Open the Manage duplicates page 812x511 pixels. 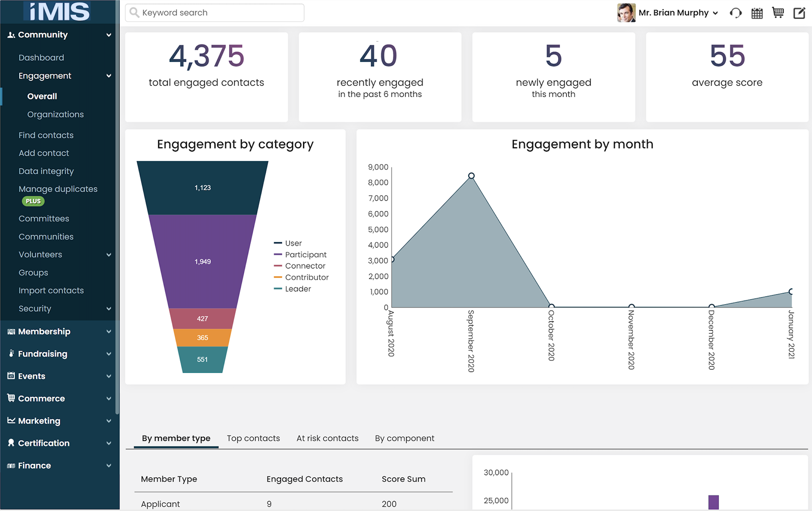click(x=58, y=189)
